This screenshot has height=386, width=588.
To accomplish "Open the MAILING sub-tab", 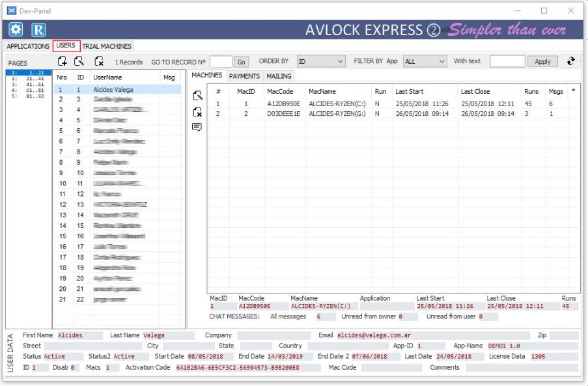I will pos(279,76).
